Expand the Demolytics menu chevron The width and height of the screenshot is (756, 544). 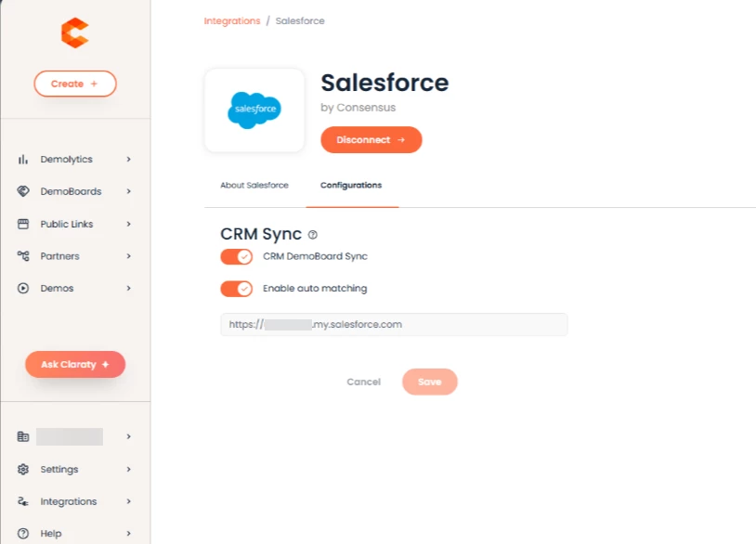tap(129, 159)
